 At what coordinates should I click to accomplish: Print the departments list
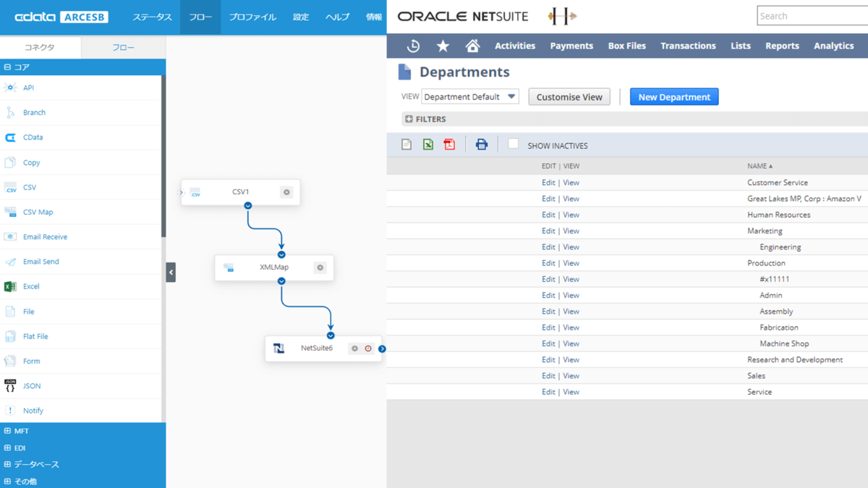pos(482,145)
